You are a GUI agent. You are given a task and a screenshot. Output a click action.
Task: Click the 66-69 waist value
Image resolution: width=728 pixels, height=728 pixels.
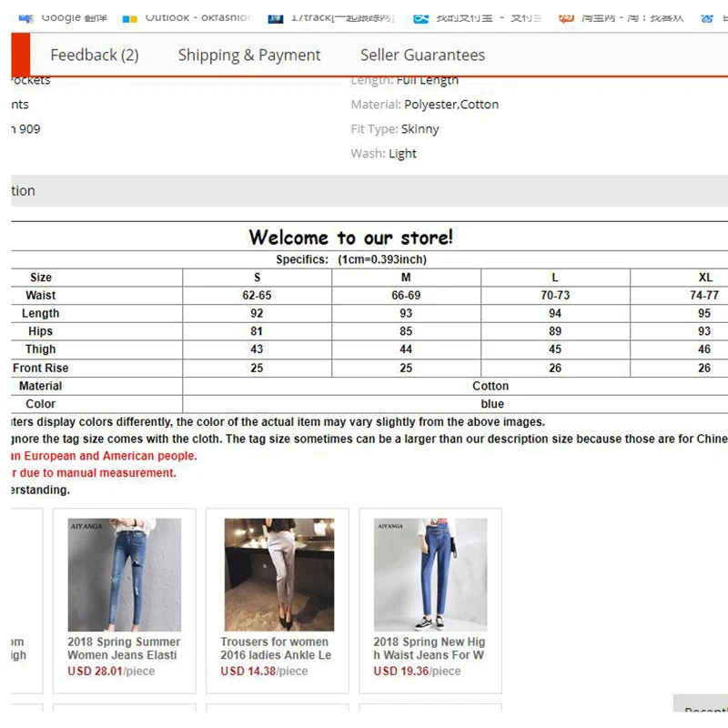[x=406, y=295]
